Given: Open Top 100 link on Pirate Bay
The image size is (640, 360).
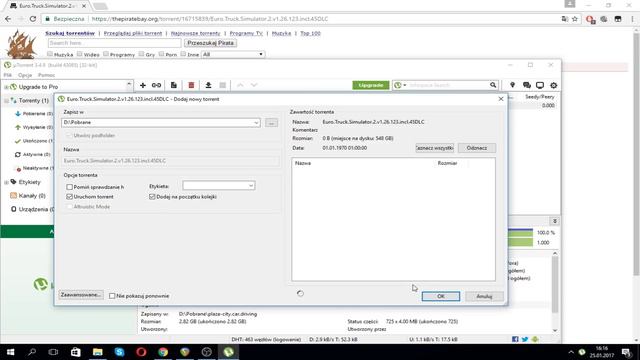Looking at the screenshot, I should pyautogui.click(x=310, y=33).
